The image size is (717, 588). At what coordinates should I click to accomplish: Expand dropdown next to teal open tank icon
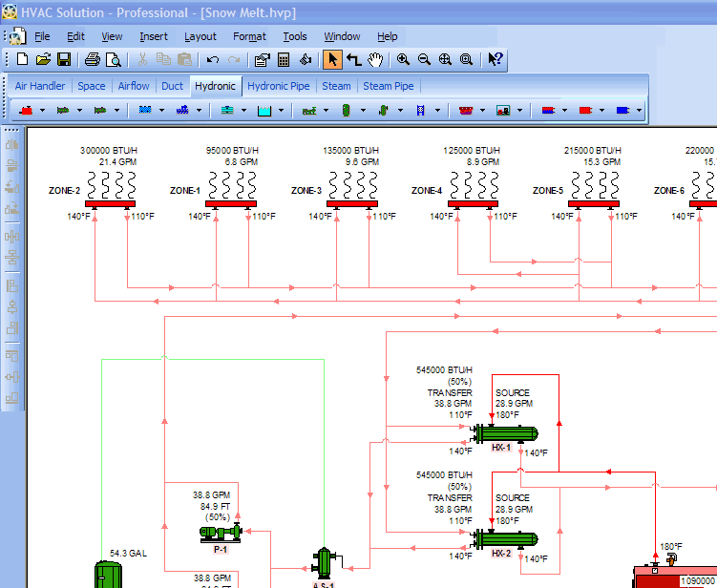point(281,110)
